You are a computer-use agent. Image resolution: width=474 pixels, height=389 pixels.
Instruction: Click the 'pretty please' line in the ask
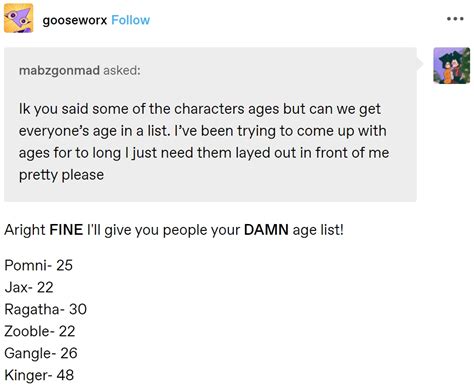61,175
